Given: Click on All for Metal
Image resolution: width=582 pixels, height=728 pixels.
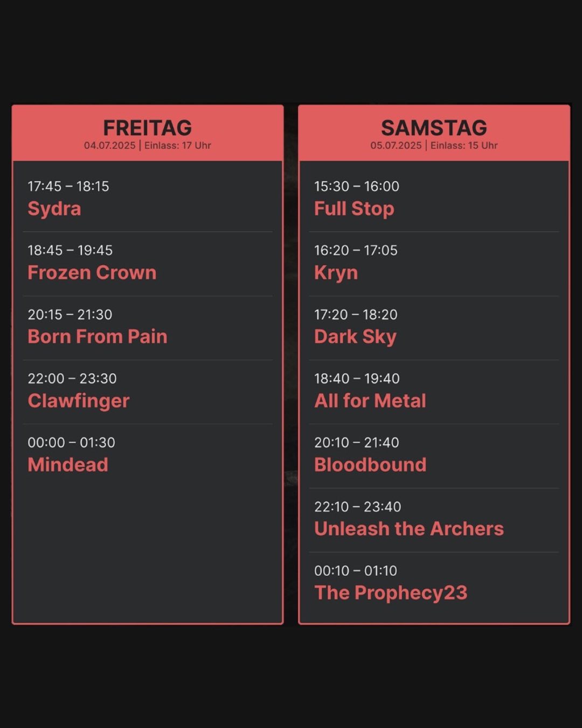Looking at the screenshot, I should (x=370, y=401).
